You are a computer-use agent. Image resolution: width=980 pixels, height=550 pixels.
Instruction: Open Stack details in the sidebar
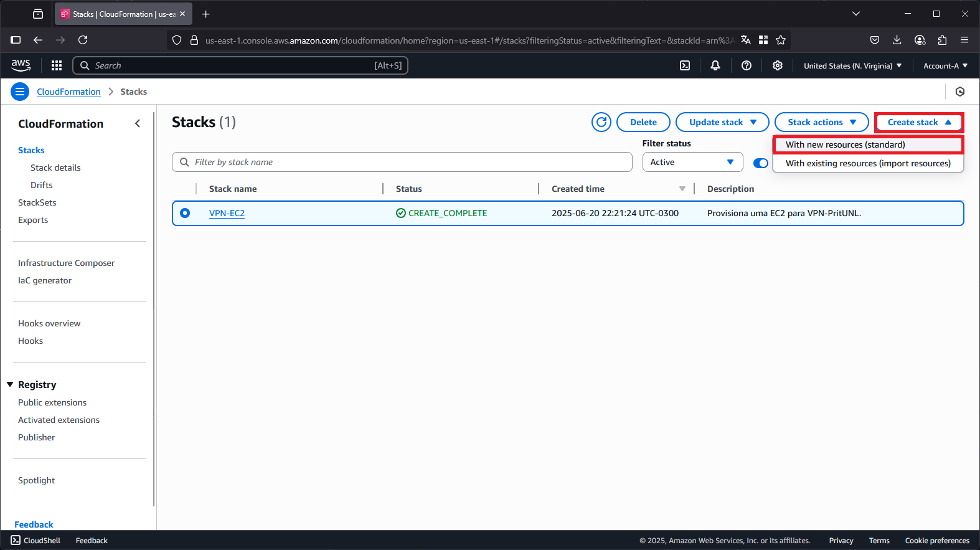55,168
